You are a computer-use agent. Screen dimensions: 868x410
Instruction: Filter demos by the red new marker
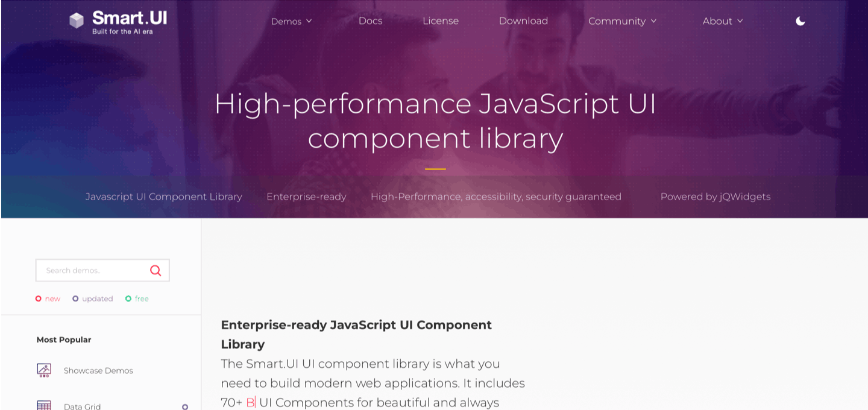(x=48, y=298)
